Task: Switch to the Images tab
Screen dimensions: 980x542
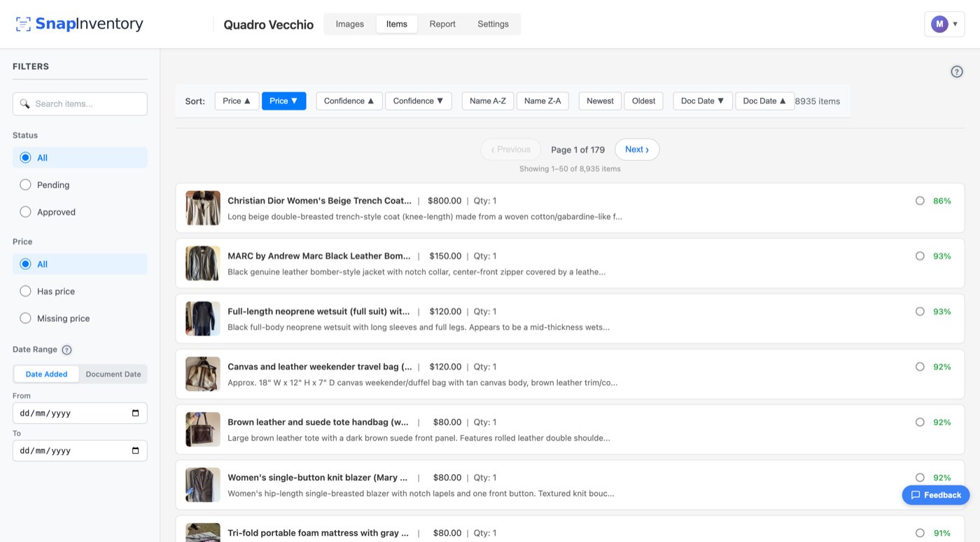Action: point(350,24)
